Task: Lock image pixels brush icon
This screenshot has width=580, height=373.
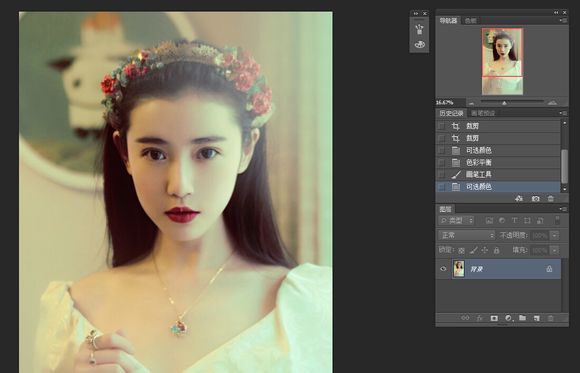Action: [473, 251]
